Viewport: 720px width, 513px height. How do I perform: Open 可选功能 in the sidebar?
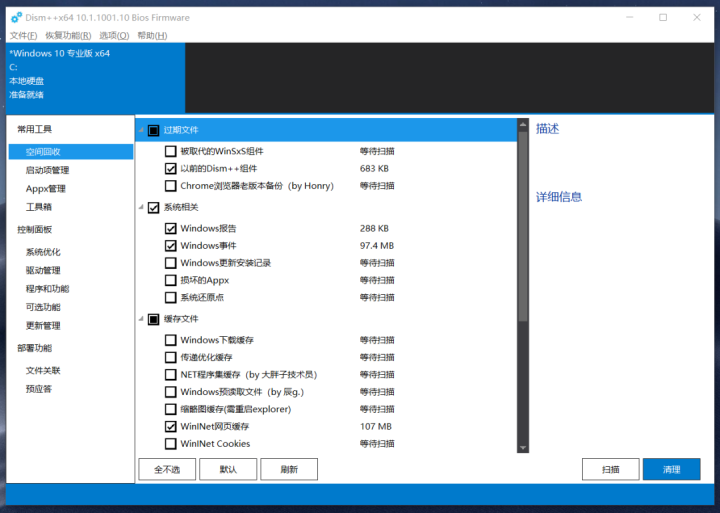pyautogui.click(x=43, y=307)
